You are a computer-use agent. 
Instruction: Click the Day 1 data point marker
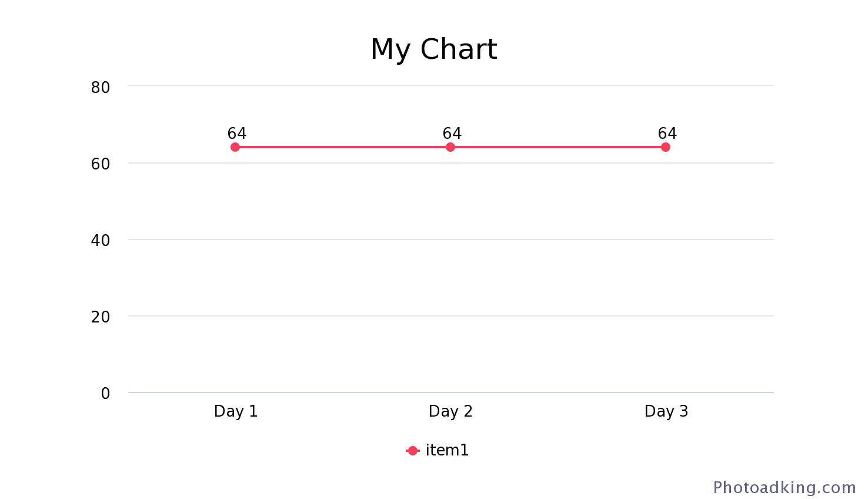[235, 147]
